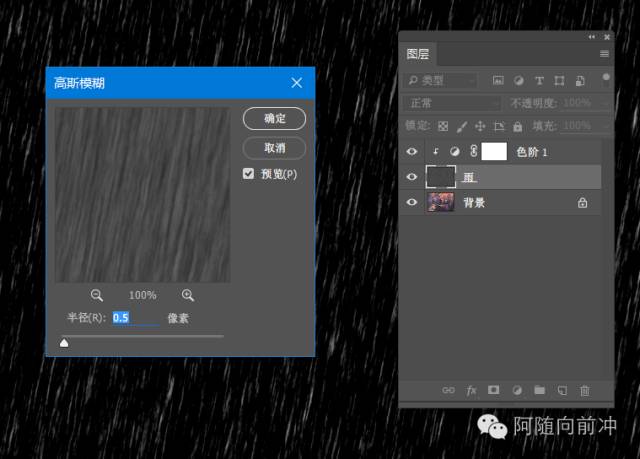Toggle visibility of the 背景 layer
The image size is (640, 459).
click(x=411, y=202)
